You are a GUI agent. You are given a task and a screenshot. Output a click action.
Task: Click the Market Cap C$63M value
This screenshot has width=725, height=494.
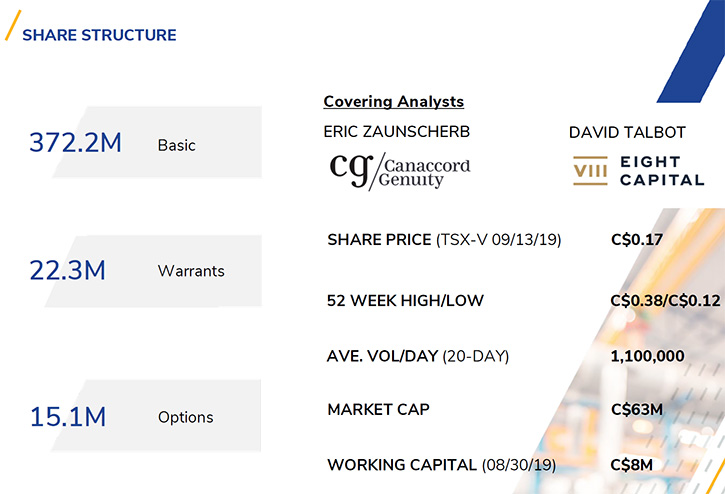click(637, 409)
